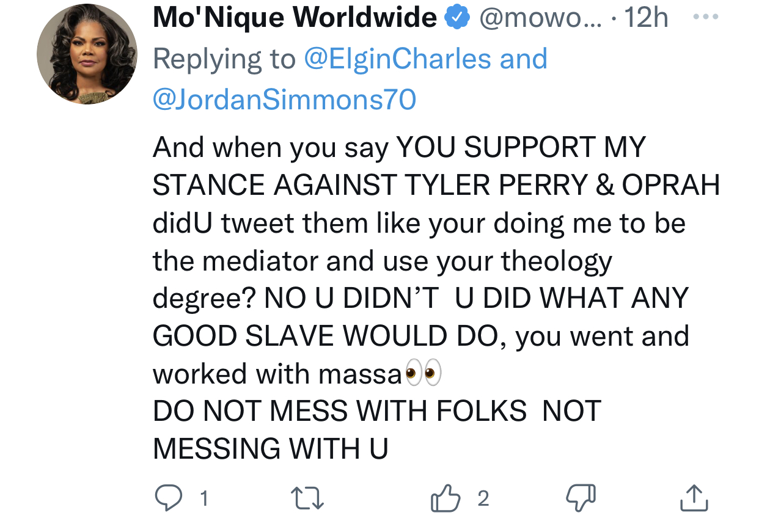Click the "Mo'Nique Worldwide" display name
This screenshot has width=759, height=532.
pyautogui.click(x=295, y=18)
